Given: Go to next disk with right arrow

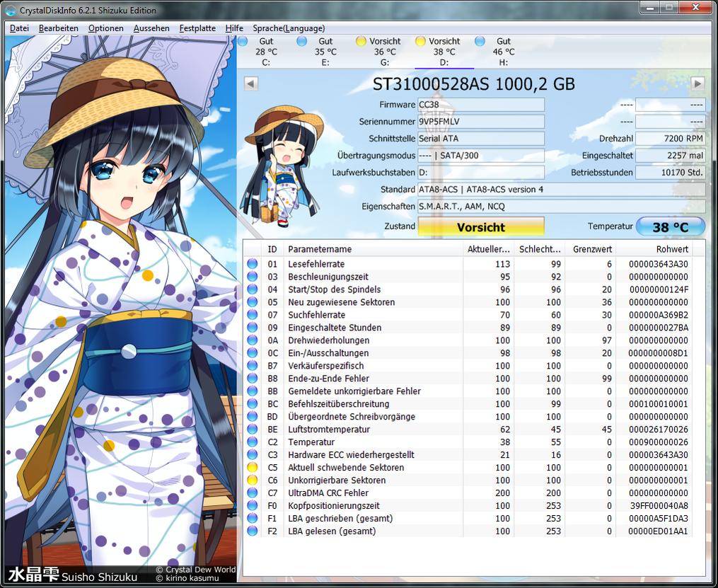Looking at the screenshot, I should coord(697,83).
